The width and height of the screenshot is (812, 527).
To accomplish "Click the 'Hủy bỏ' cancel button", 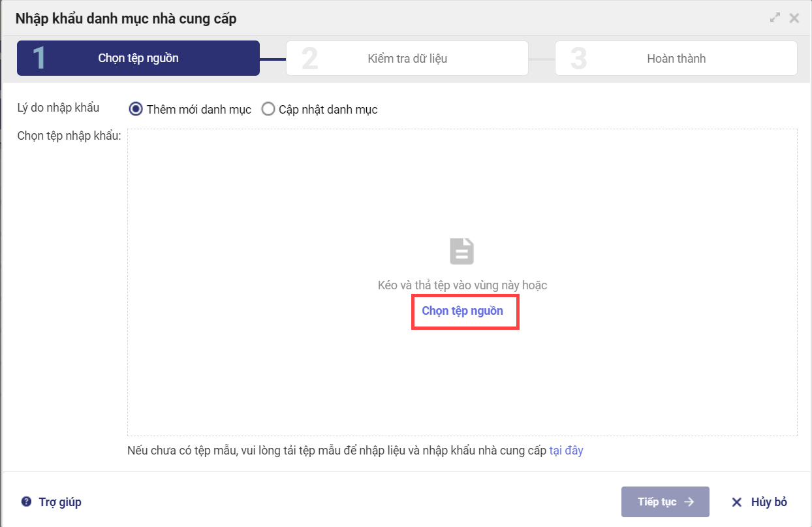I will (760, 502).
